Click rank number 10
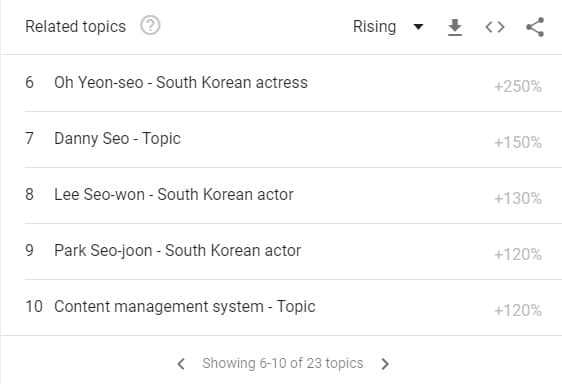Screen dimensions: 562x384 (34, 307)
